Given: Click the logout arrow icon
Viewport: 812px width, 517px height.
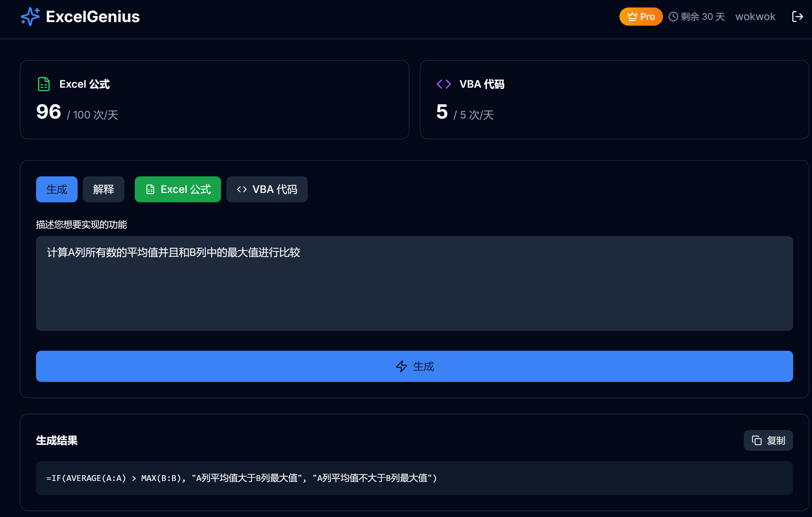Looking at the screenshot, I should click(797, 17).
